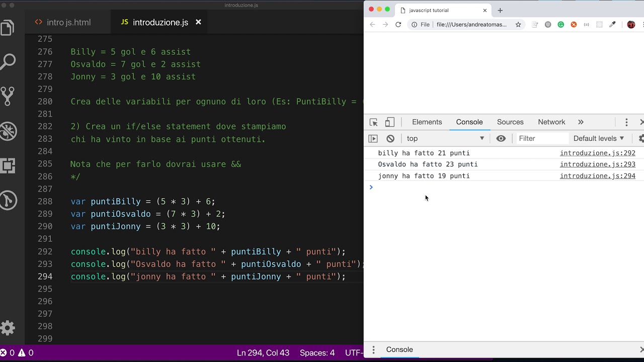Open the introduzione.js:294 source link

click(598, 176)
